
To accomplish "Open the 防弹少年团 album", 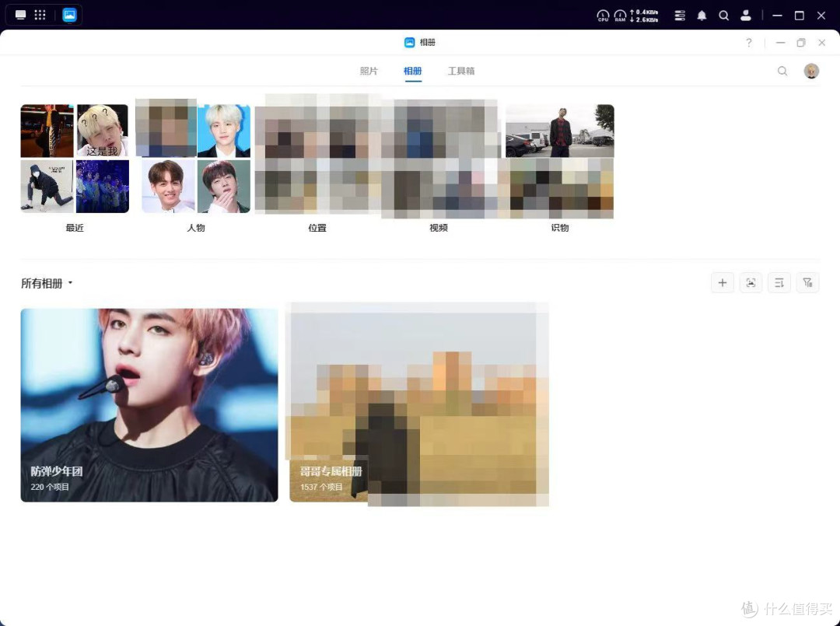I will point(149,405).
